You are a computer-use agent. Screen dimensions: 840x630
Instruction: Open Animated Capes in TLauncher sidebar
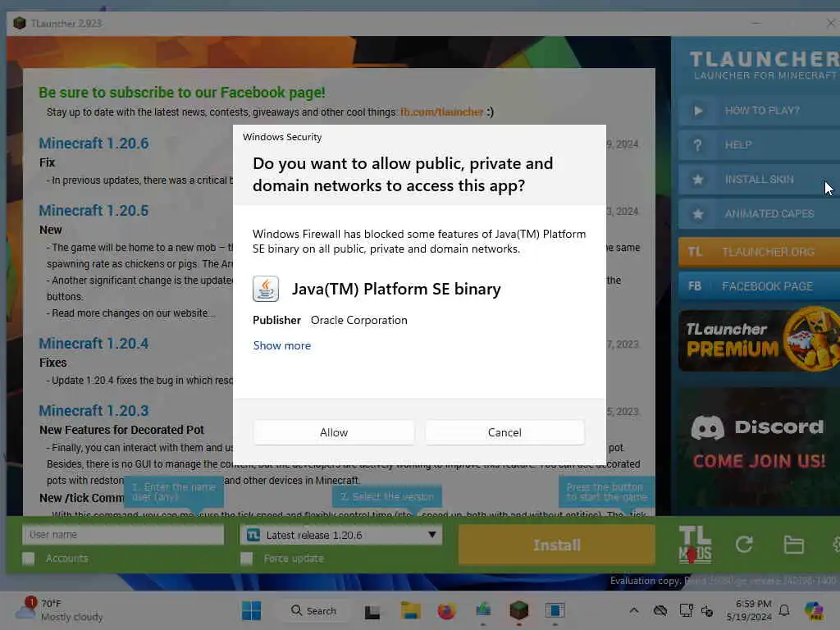(759, 214)
